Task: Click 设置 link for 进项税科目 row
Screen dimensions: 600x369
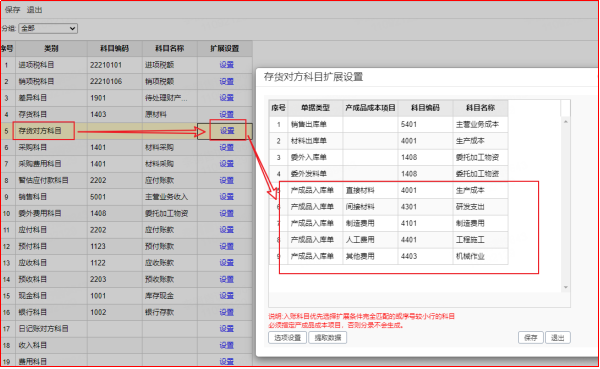Action: (226, 65)
